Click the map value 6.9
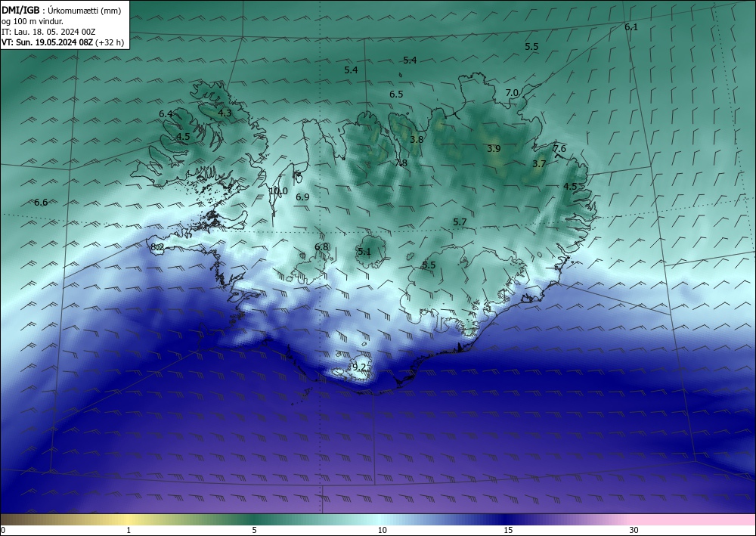The image size is (756, 536). 302,197
